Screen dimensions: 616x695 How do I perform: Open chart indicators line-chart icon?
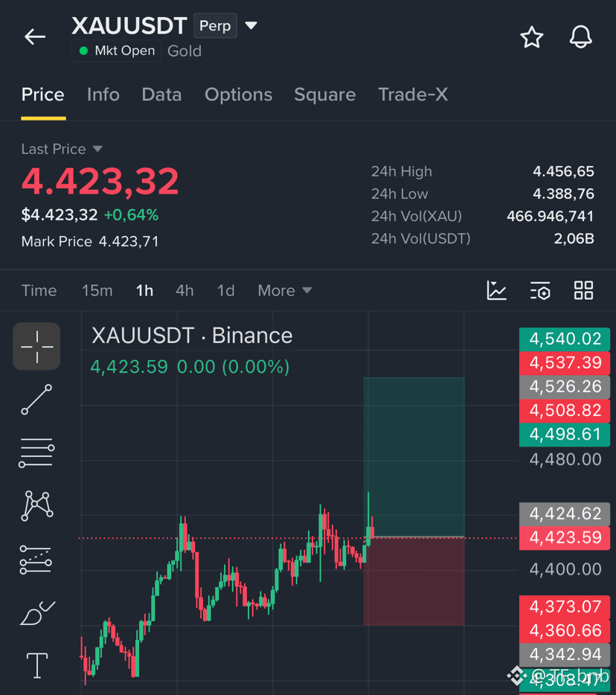(496, 290)
